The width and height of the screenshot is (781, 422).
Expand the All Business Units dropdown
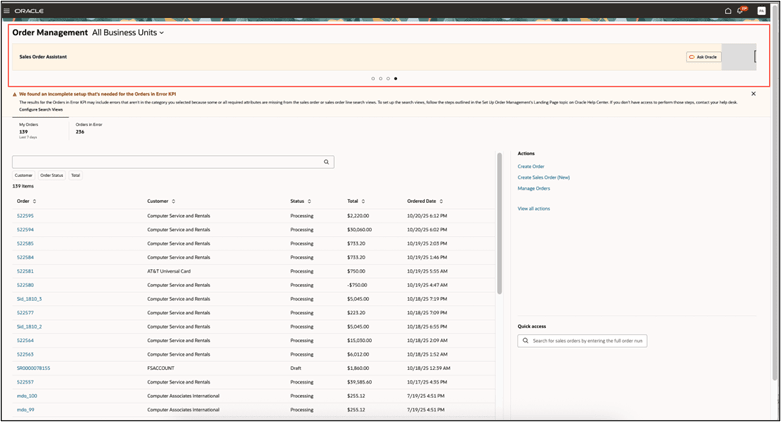click(128, 32)
